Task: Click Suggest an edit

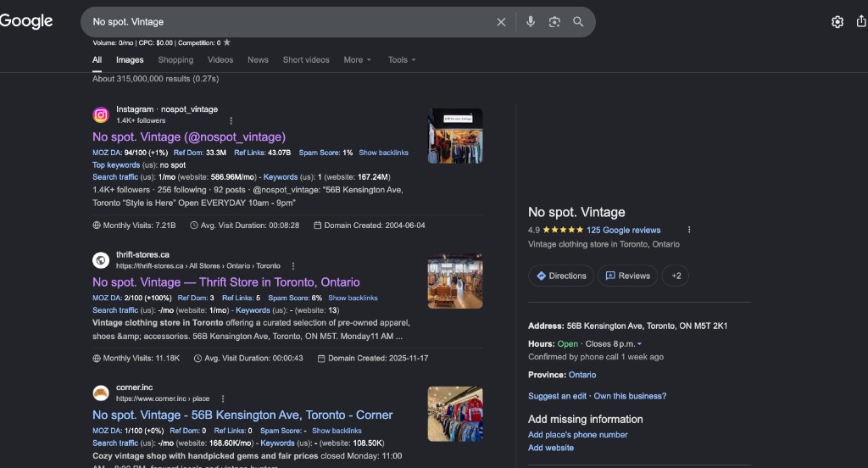Action: coord(557,396)
